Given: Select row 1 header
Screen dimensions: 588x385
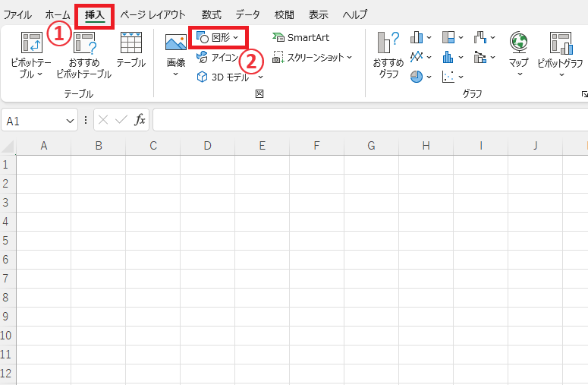Looking at the screenshot, I should [x=8, y=165].
